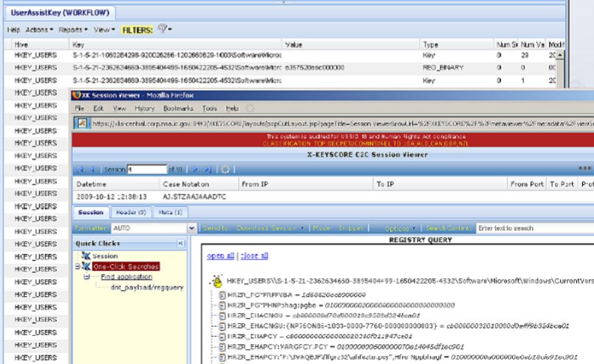Sort by the Datetime column header
594x364 pixels.
(x=116, y=184)
